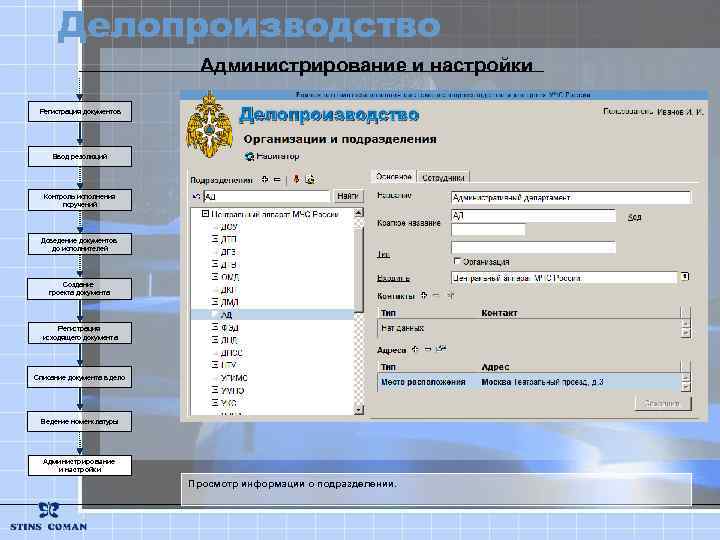This screenshot has height=540, width=720.
Task: Click the Адрес column header
Action: pos(495,367)
